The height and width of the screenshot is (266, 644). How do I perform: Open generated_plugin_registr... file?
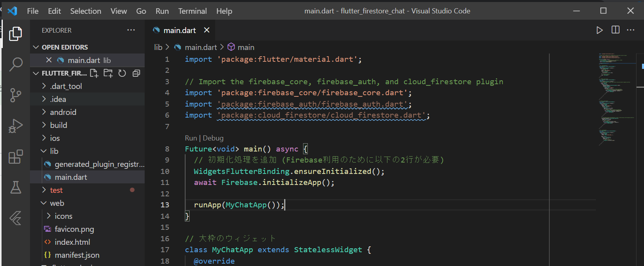87,164
